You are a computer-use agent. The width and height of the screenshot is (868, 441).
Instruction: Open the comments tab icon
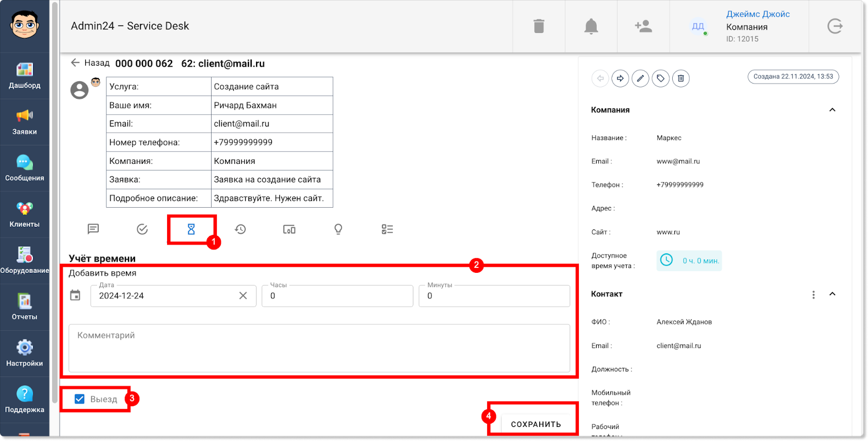93,229
